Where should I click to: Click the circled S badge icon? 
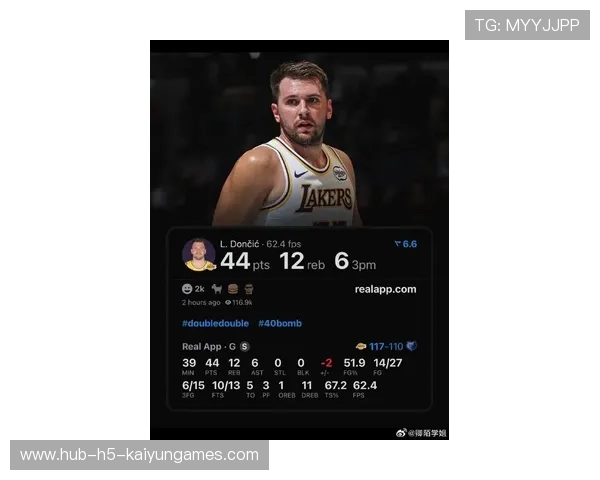pos(244,346)
